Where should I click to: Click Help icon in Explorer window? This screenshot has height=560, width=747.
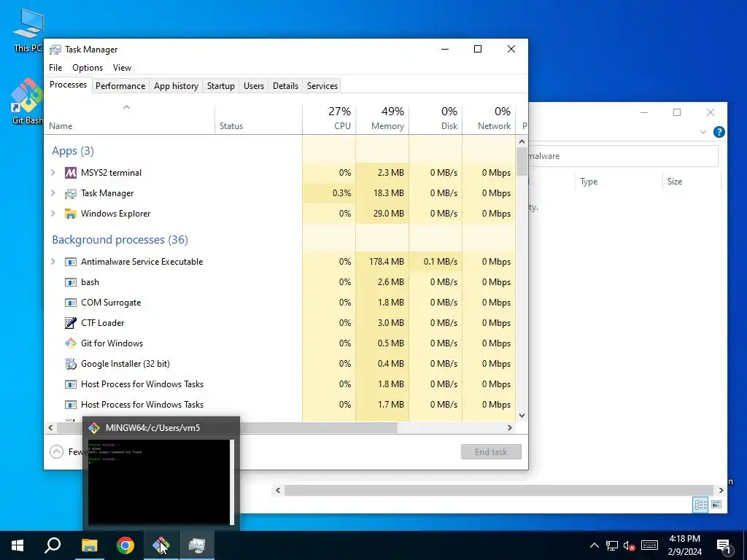click(719, 132)
